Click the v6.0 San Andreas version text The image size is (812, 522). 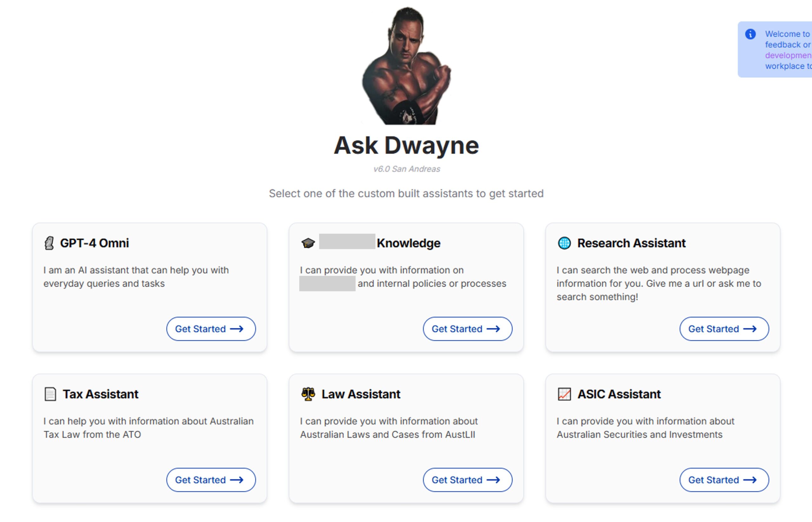[x=406, y=169]
